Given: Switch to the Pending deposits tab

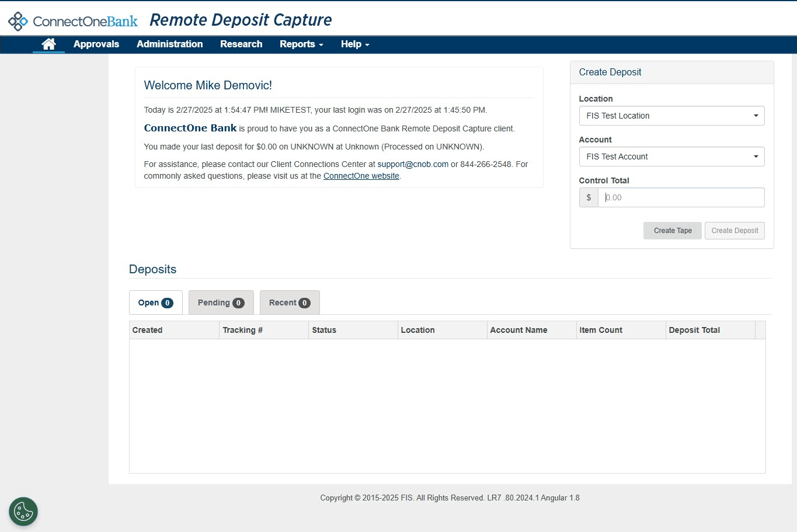Looking at the screenshot, I should click(x=221, y=302).
